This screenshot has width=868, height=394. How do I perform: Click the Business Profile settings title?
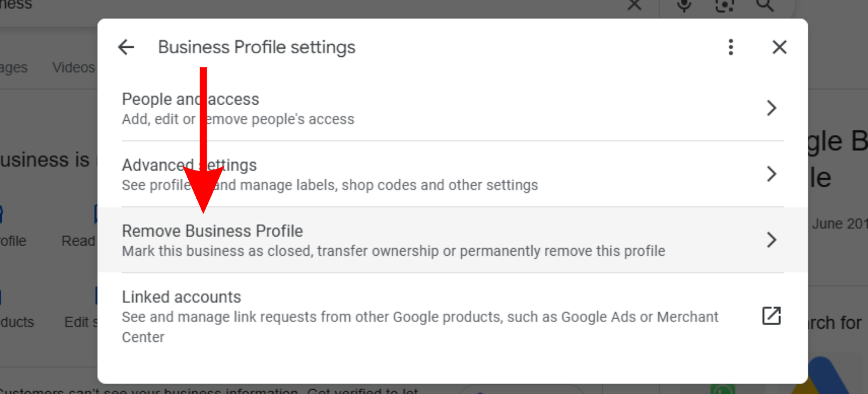click(x=257, y=47)
